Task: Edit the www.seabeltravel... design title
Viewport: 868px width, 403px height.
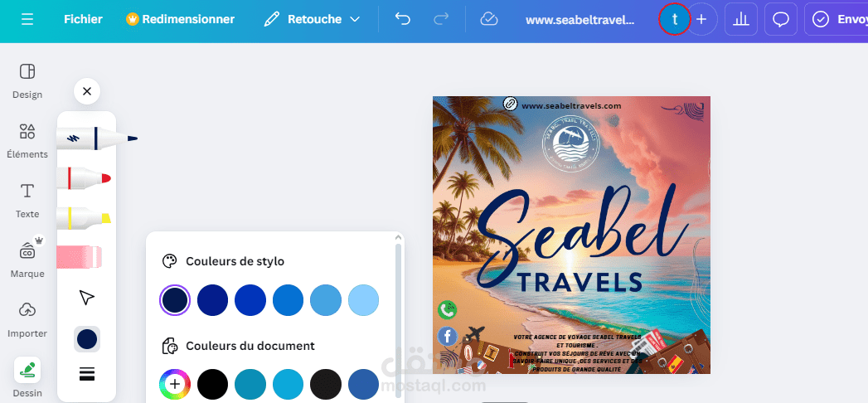Action: 579,19
